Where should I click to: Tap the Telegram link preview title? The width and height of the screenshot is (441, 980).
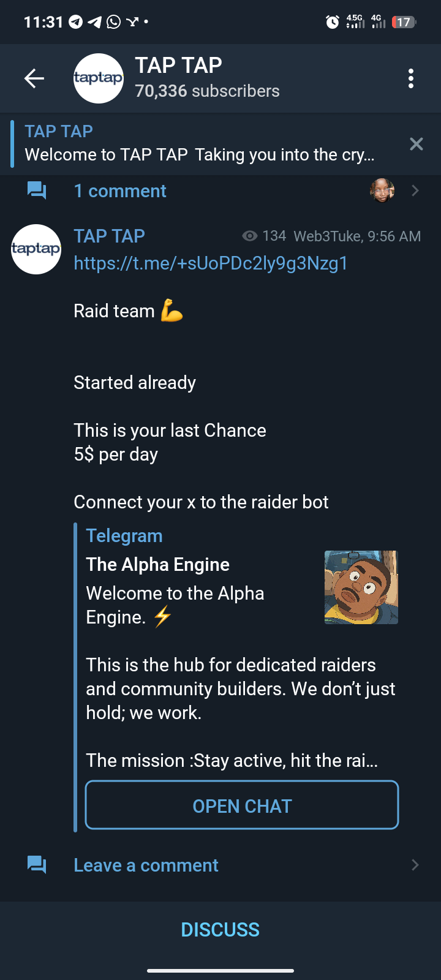(124, 536)
